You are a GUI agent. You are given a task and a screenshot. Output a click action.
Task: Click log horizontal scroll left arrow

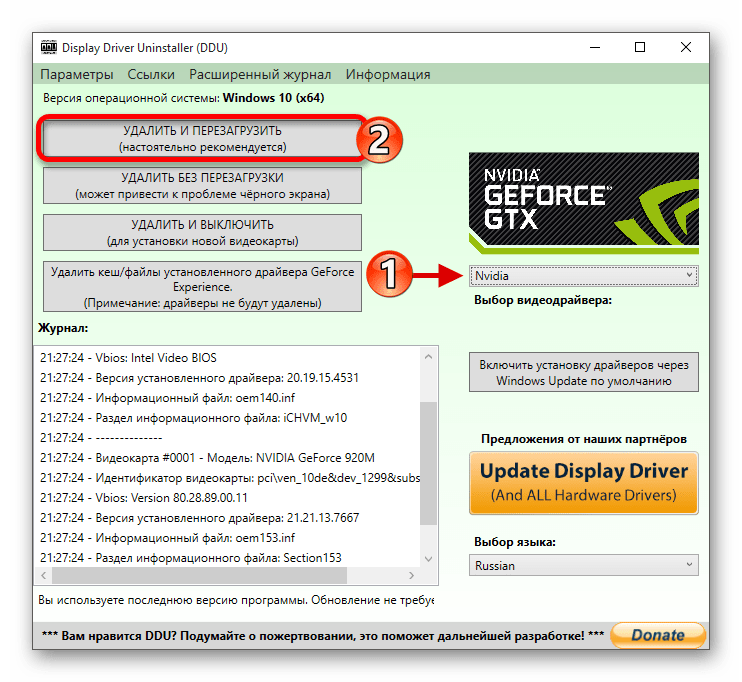pos(44,576)
